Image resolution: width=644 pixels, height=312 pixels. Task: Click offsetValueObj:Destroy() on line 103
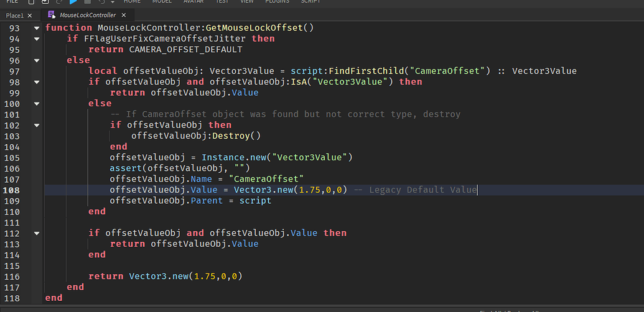196,135
